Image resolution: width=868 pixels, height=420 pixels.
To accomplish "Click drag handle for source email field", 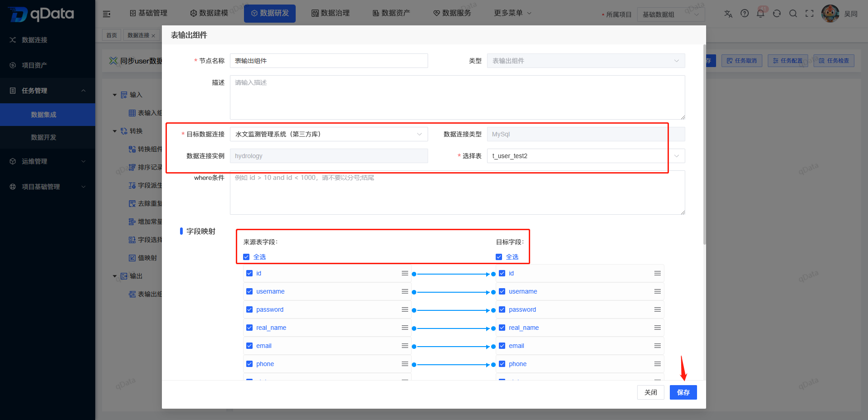I will coord(405,346).
